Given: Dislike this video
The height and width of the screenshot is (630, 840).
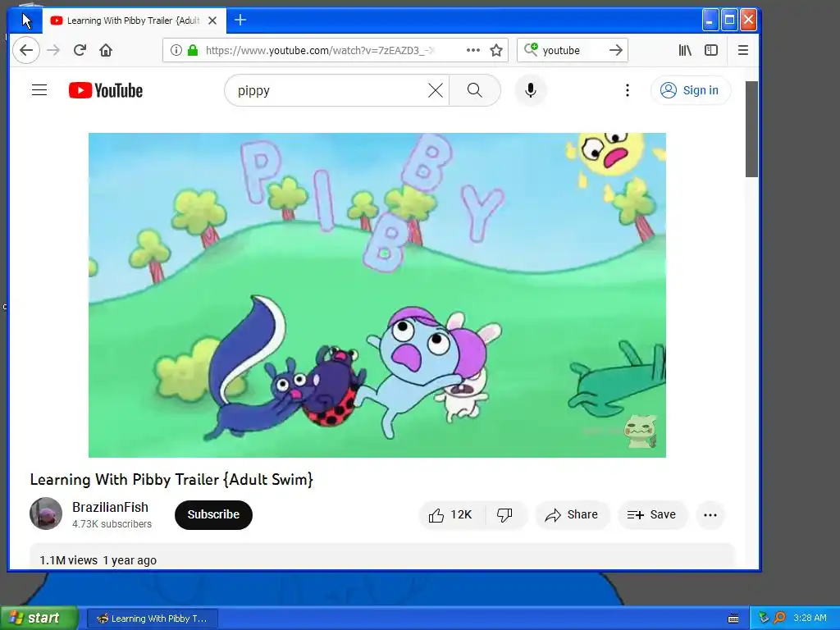Looking at the screenshot, I should coord(504,515).
